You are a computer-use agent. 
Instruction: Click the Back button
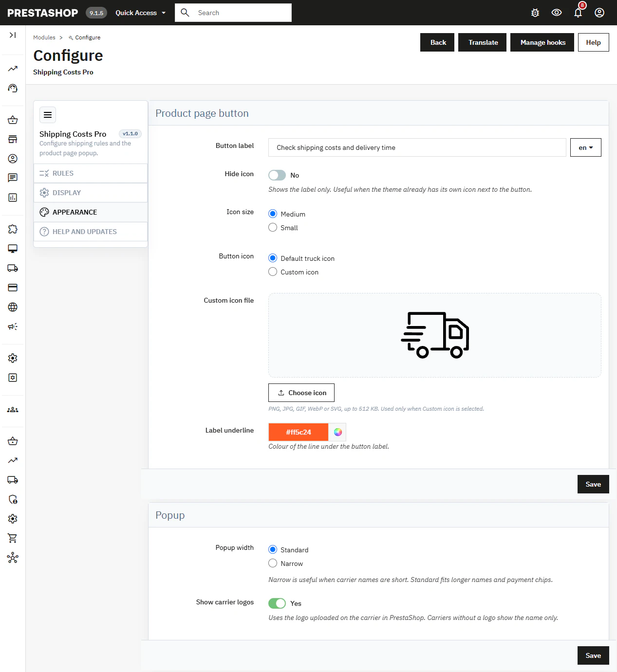[x=437, y=42]
